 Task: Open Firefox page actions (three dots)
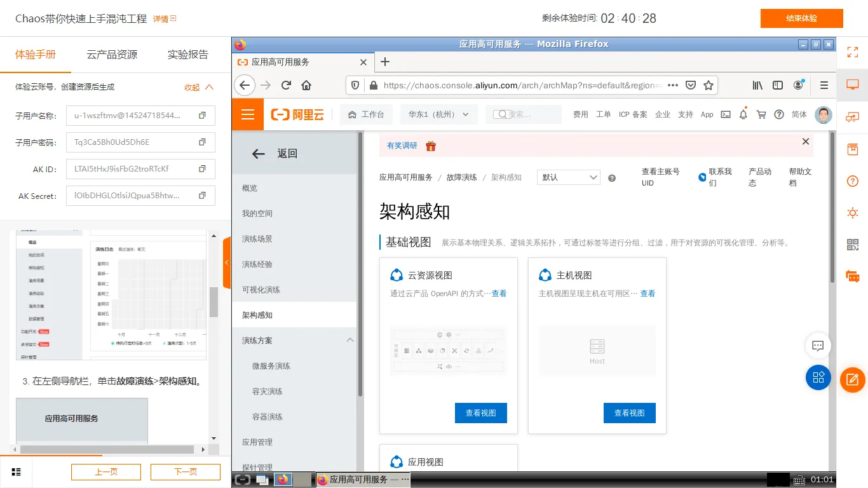coord(673,85)
